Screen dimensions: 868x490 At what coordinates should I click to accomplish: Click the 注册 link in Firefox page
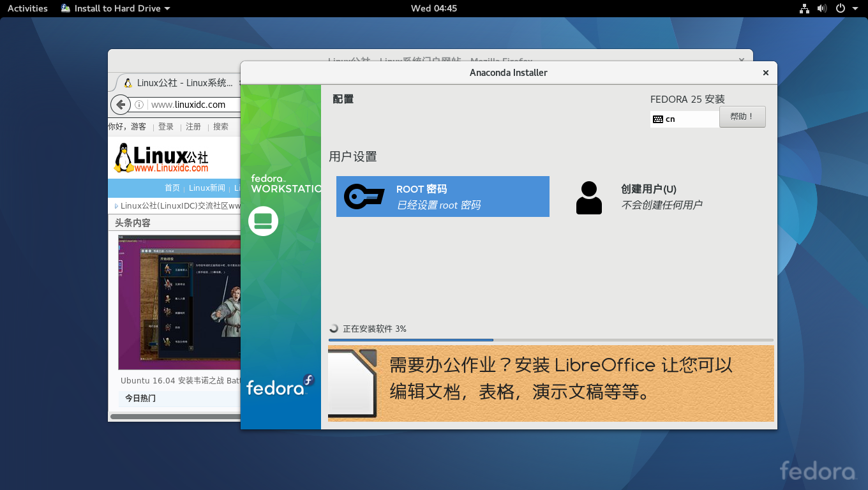click(193, 126)
